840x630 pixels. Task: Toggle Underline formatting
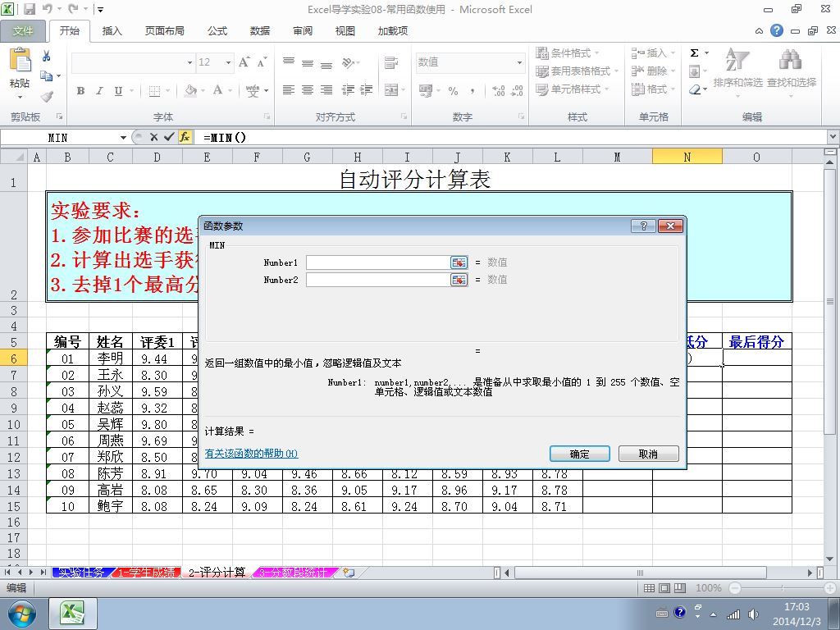118,91
